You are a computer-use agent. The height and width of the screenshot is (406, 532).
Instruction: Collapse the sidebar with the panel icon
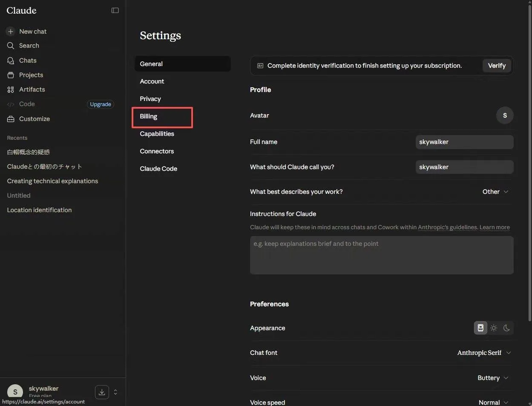115,10
